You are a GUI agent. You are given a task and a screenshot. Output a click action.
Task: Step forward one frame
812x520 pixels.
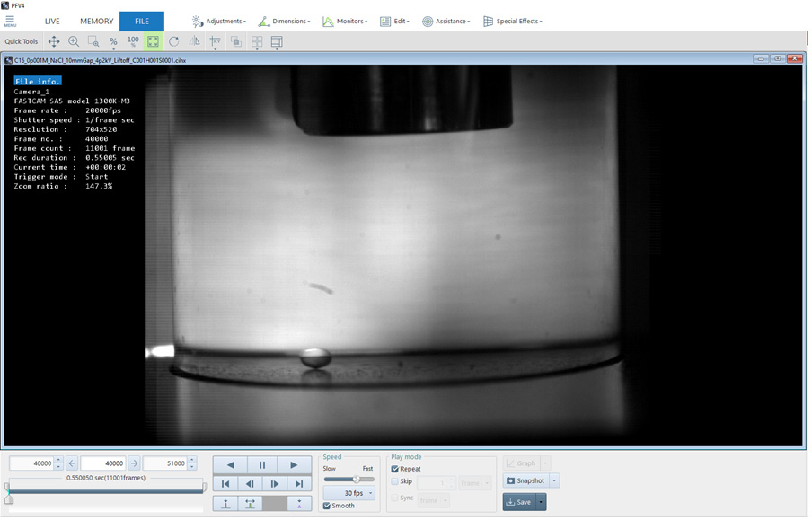click(275, 484)
